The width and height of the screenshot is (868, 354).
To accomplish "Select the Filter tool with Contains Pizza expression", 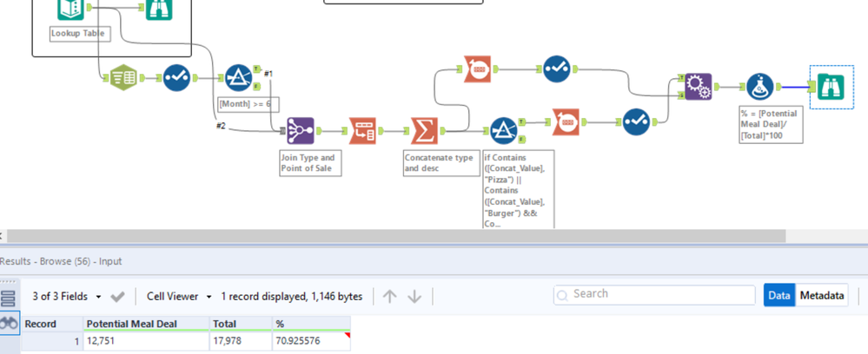I will (504, 130).
